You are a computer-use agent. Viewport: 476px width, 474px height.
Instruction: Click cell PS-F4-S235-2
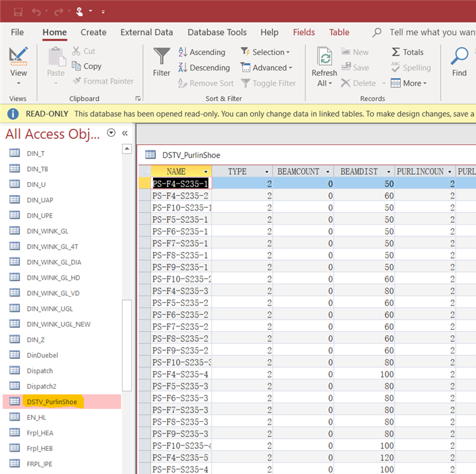coord(181,196)
